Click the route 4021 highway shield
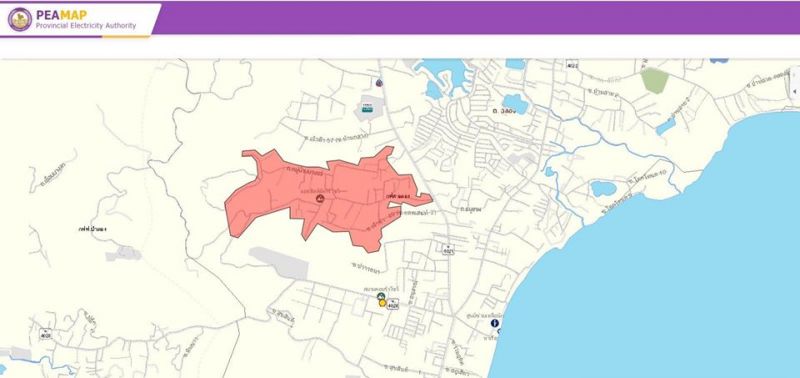 (x=448, y=249)
